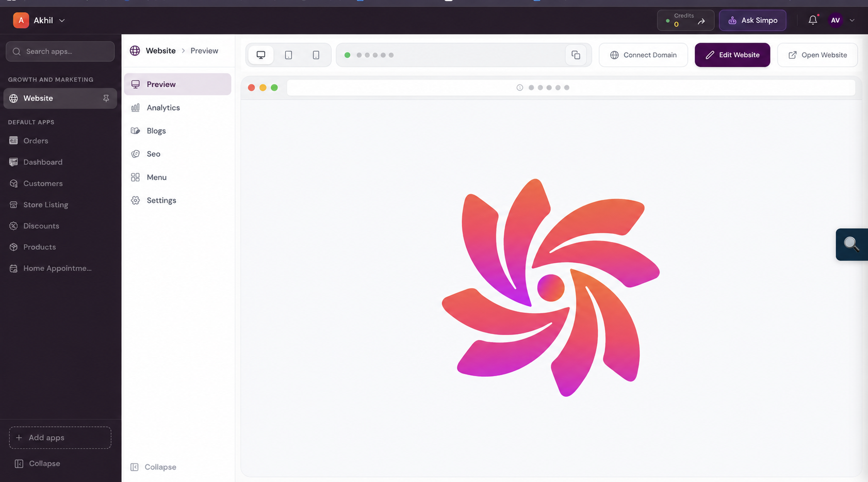Click the orange A workspace logo
The width and height of the screenshot is (868, 482).
click(21, 20)
